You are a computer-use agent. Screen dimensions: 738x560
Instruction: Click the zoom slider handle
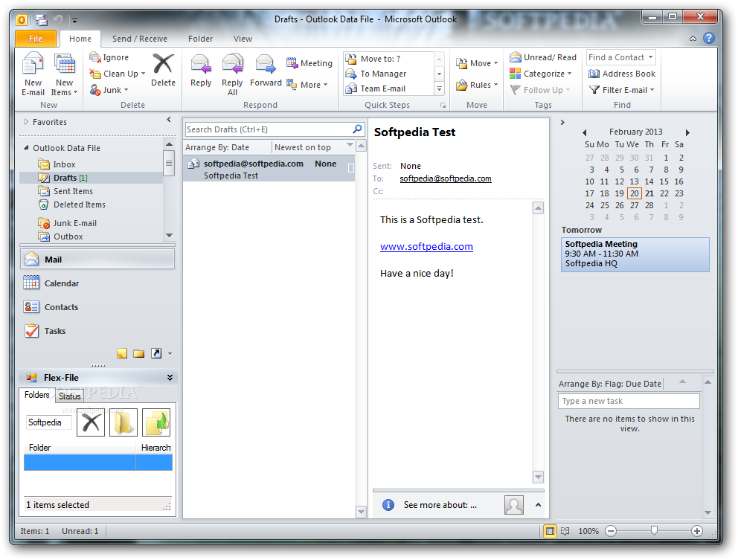[654, 531]
